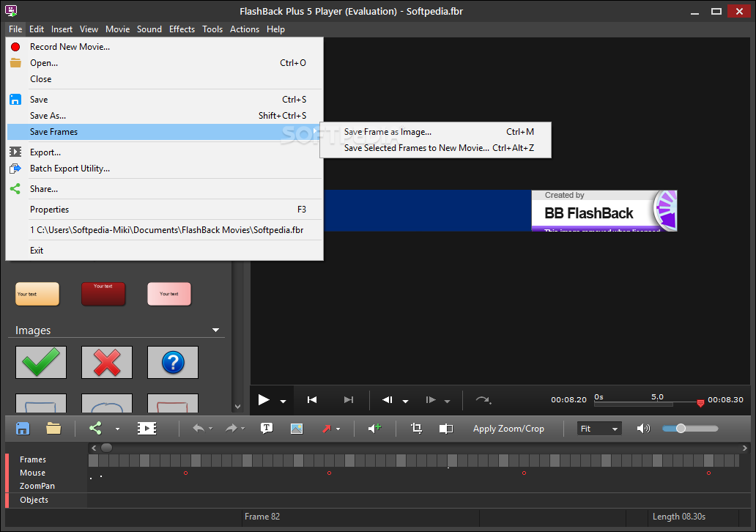Click the Add Sound speaker icon
756x532 pixels.
[x=374, y=428]
